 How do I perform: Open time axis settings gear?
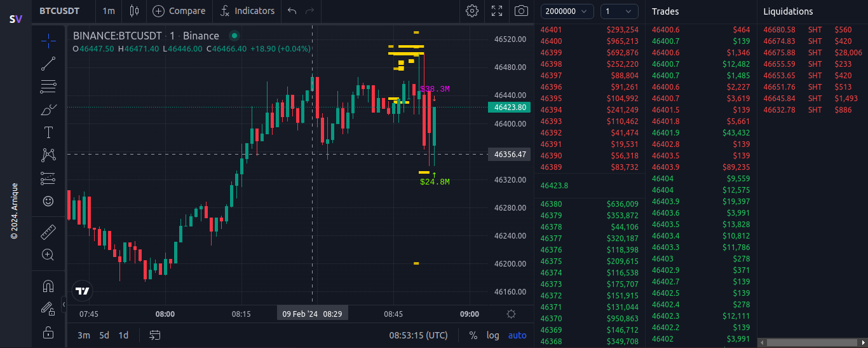coord(511,314)
